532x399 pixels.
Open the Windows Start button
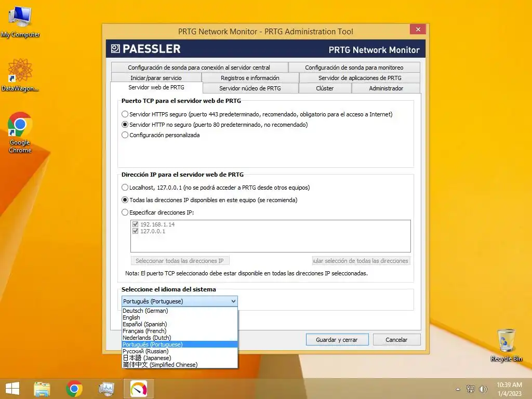coord(12,389)
